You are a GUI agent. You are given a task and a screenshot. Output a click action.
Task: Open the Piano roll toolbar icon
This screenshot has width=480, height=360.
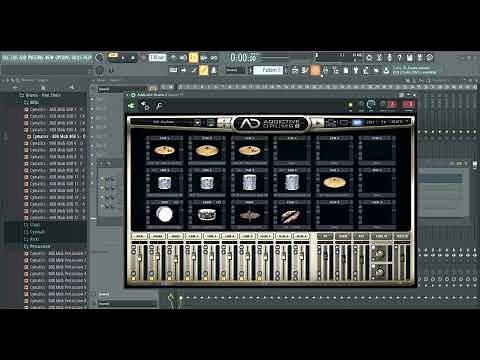pos(305,70)
